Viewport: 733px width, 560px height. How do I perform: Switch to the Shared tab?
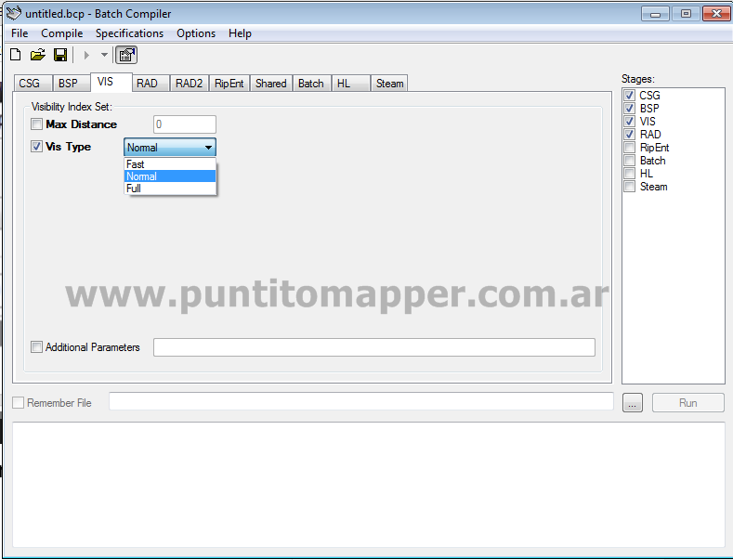[271, 84]
